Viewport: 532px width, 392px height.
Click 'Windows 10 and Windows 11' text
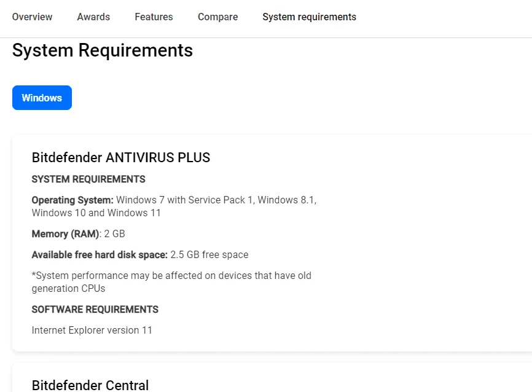pyautogui.click(x=96, y=213)
